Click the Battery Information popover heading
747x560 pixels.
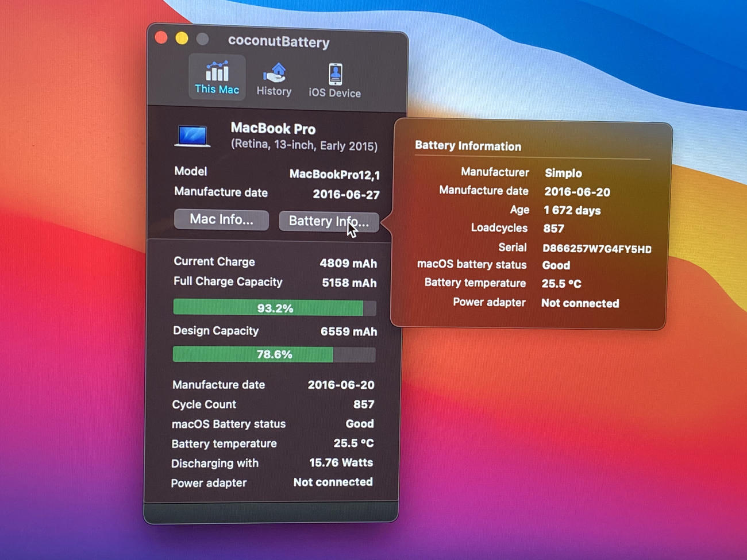click(x=468, y=146)
